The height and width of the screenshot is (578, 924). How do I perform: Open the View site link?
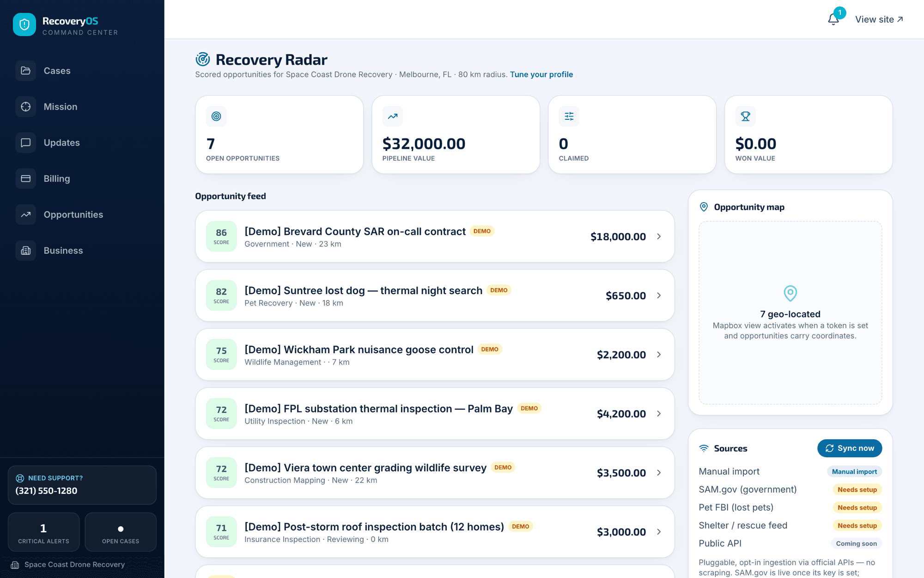(x=879, y=19)
